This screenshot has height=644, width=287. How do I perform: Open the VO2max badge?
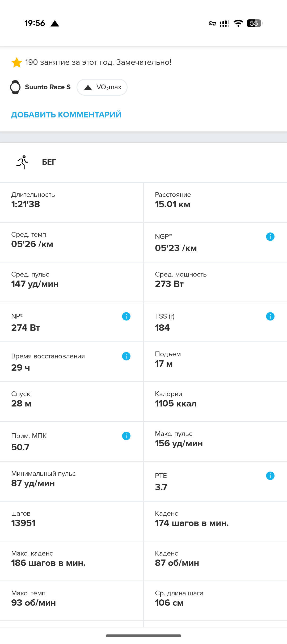pyautogui.click(x=102, y=87)
